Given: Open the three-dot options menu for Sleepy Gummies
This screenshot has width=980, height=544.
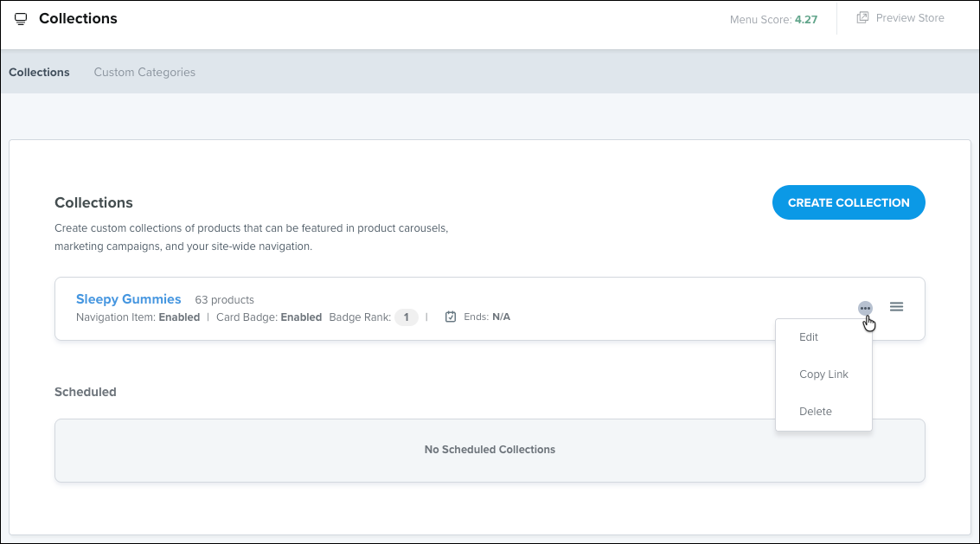Looking at the screenshot, I should click(x=865, y=308).
